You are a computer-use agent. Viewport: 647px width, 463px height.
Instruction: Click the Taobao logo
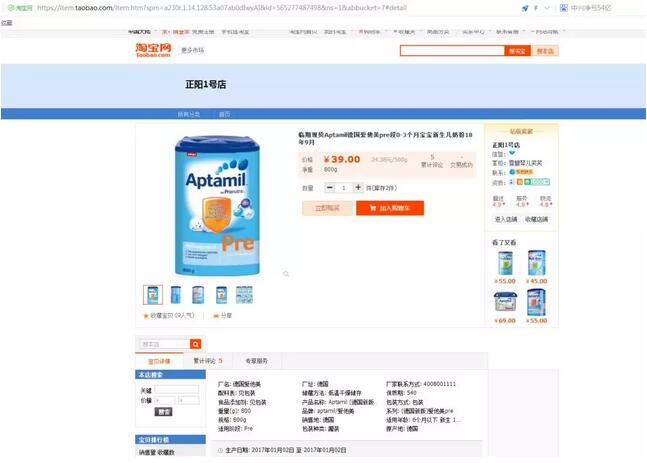(153, 50)
